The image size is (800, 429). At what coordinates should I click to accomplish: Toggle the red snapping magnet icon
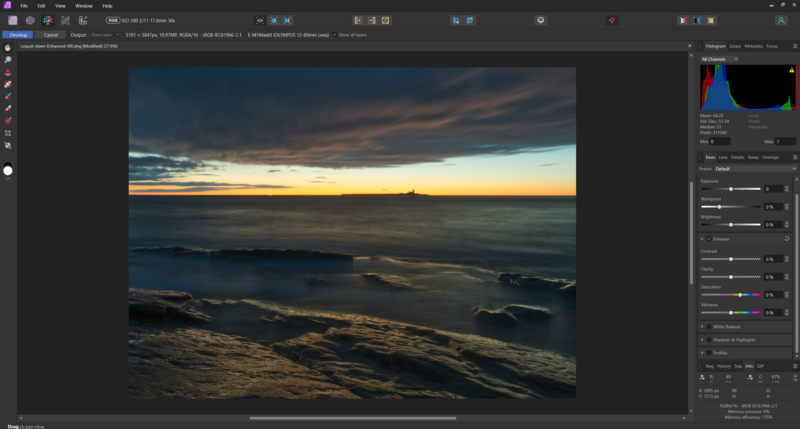coord(612,20)
